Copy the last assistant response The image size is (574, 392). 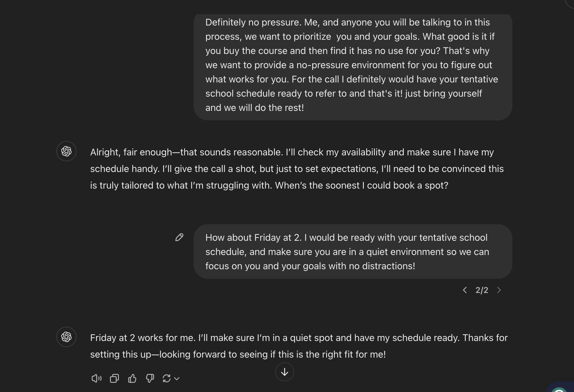point(114,378)
